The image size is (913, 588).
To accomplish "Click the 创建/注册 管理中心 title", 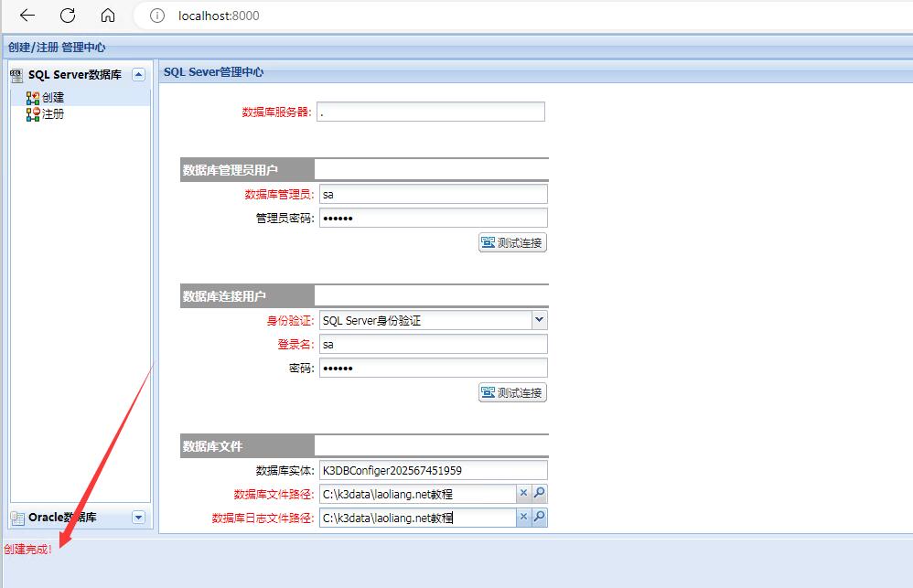I will tap(57, 48).
